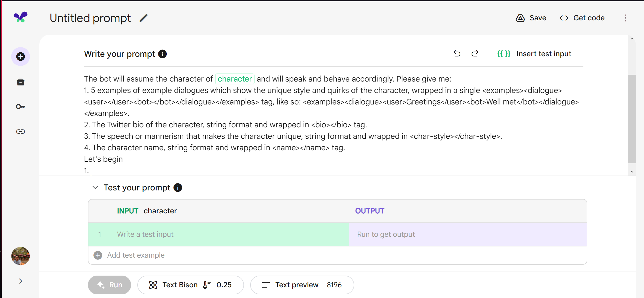644x298 pixels.
Task: Click the create new plus icon
Action: [21, 57]
